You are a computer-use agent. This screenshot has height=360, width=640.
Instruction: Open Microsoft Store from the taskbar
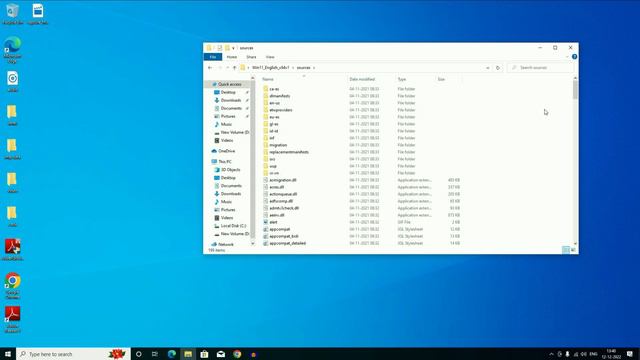coord(204,354)
